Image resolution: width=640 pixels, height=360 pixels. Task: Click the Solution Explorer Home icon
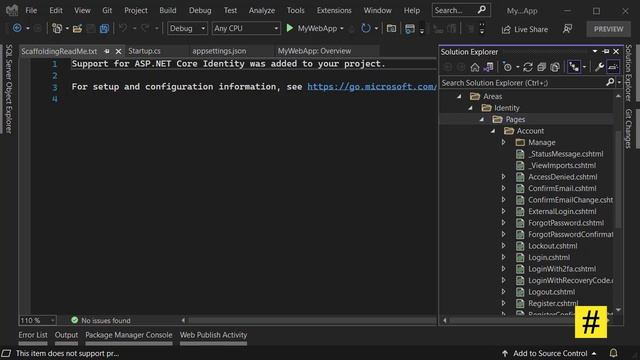coord(475,67)
